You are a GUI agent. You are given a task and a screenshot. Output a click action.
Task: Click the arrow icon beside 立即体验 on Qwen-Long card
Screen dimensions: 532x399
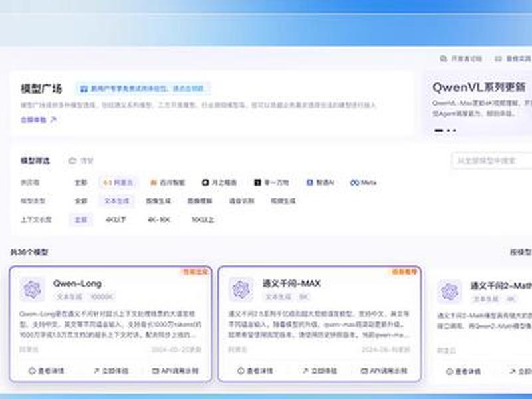coord(96,371)
